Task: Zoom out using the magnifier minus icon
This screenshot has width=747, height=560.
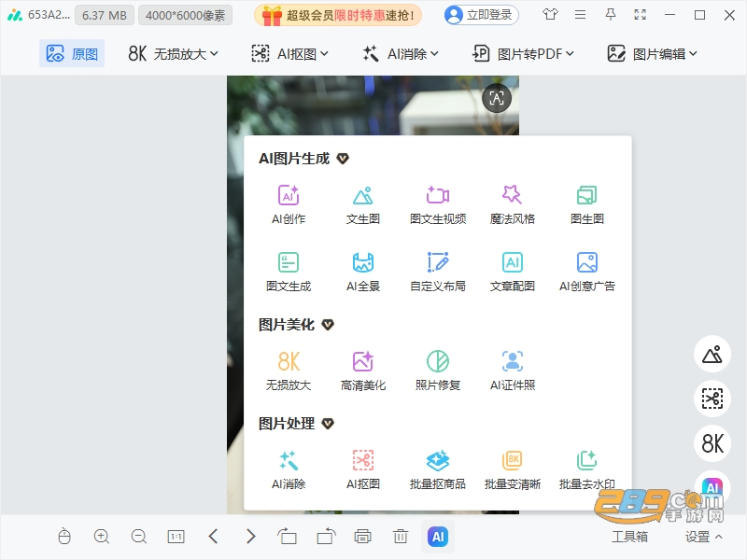Action: click(138, 537)
